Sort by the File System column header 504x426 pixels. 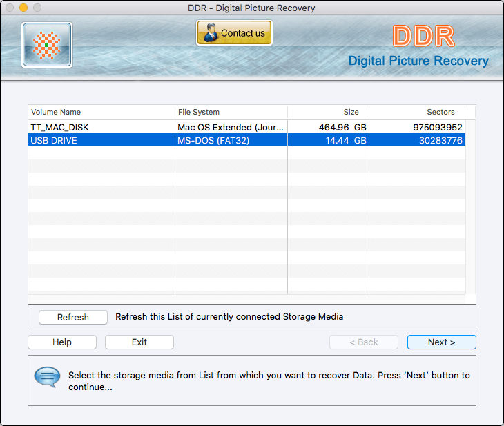231,112
